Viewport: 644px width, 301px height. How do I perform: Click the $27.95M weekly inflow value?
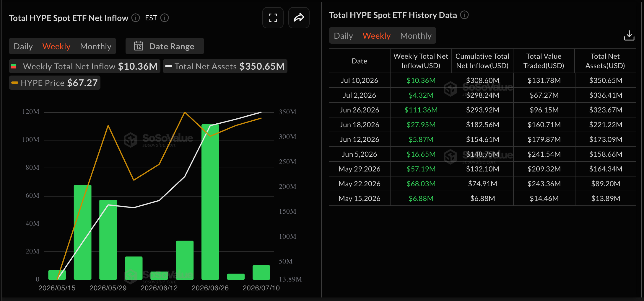click(421, 125)
